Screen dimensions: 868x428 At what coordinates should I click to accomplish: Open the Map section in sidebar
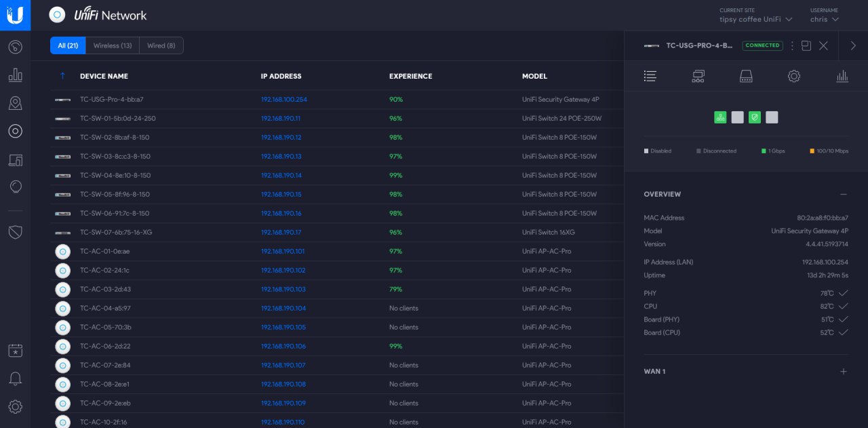pyautogui.click(x=15, y=103)
